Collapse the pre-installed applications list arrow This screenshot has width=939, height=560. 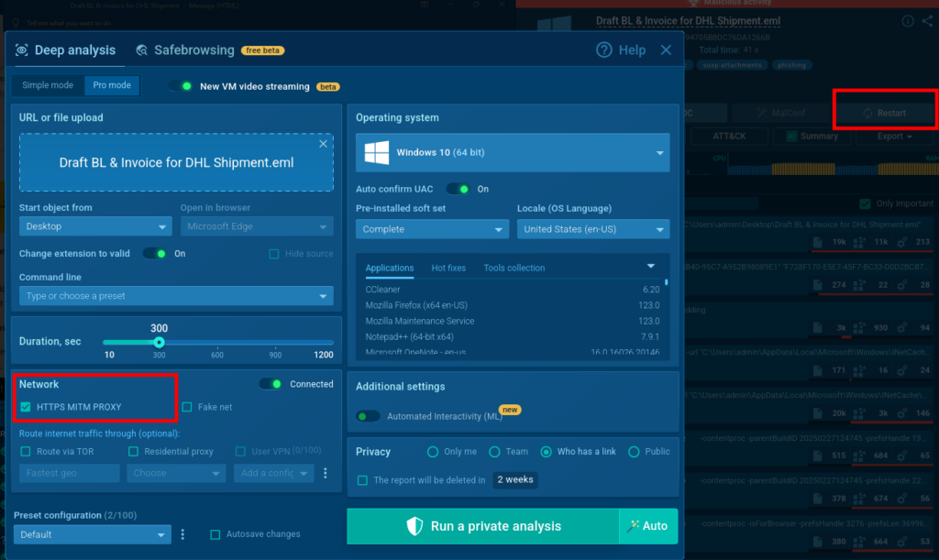pyautogui.click(x=651, y=267)
